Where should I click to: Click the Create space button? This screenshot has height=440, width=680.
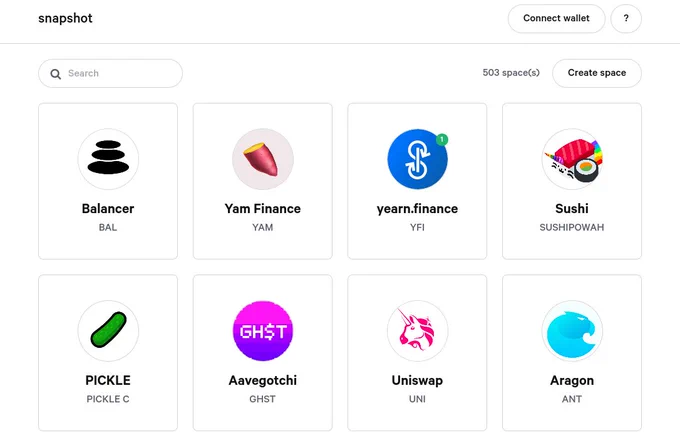[x=597, y=73]
